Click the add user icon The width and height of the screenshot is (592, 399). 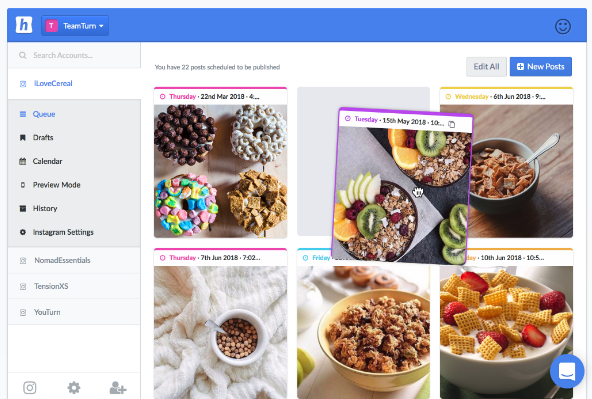(x=118, y=387)
